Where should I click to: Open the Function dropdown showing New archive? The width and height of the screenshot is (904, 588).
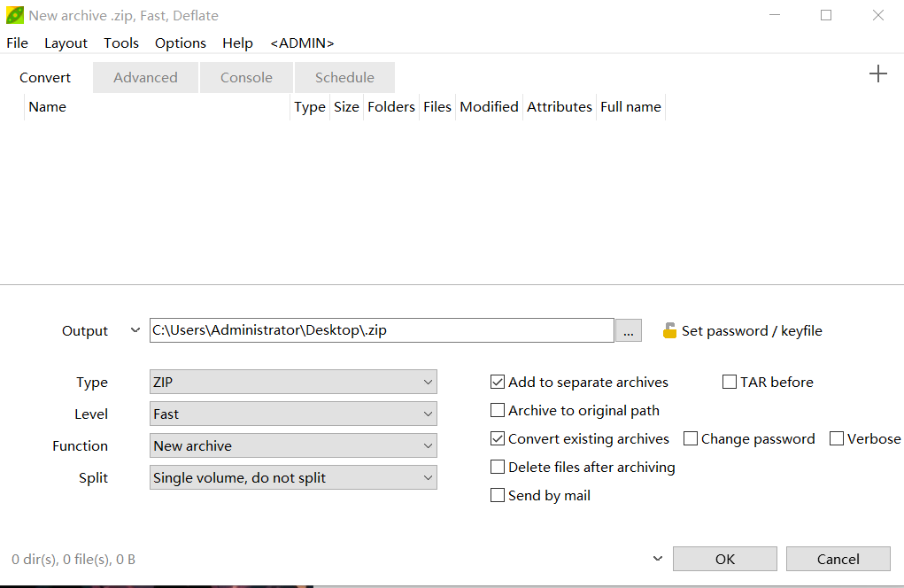[x=293, y=446]
